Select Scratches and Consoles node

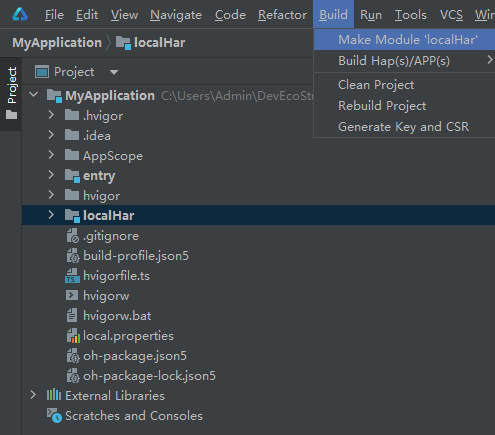[x=134, y=416]
